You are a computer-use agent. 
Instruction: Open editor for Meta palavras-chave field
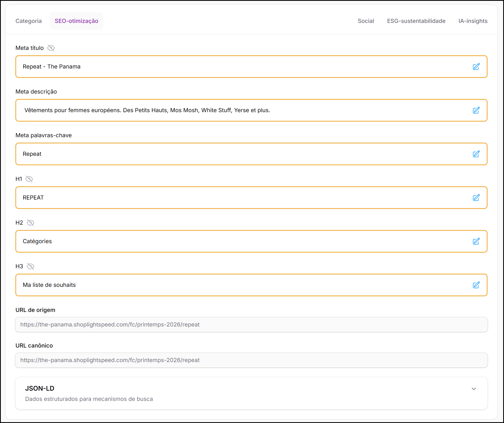(476, 154)
